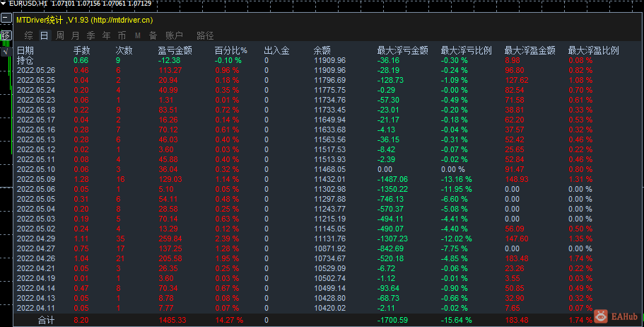The height and width of the screenshot is (327, 644).
Task: Select the 2022.05.25 date row
Action: 36,80
